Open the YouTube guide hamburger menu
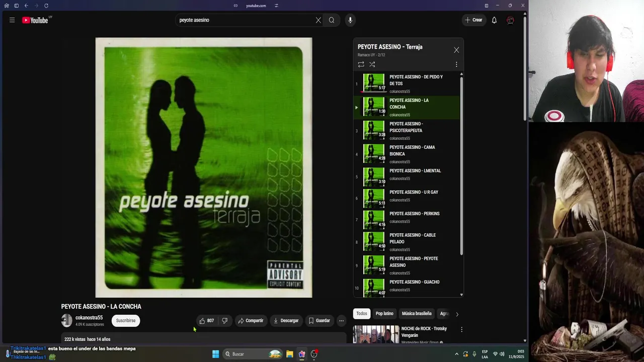 12,20
